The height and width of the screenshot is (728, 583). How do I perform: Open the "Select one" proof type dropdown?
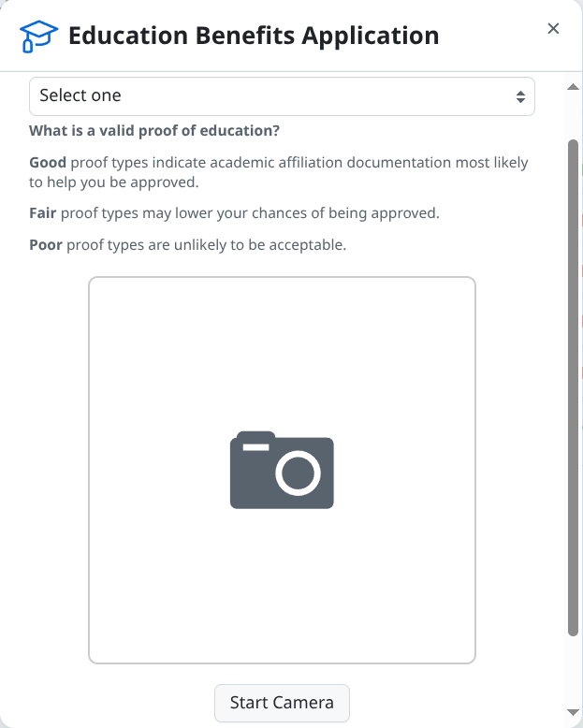point(281,96)
